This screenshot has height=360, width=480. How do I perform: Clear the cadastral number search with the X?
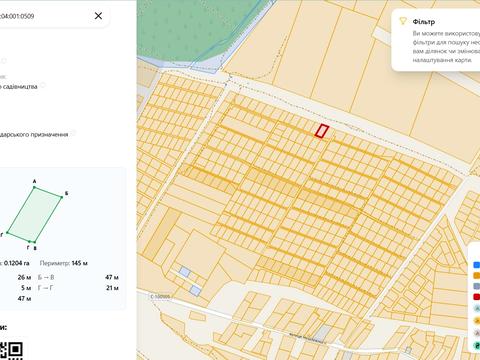click(x=98, y=16)
